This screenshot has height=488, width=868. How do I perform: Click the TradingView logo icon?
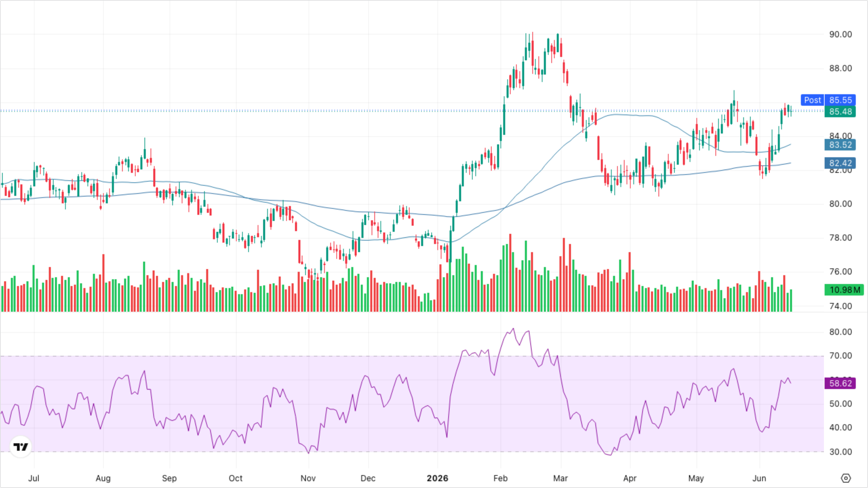pyautogui.click(x=21, y=447)
